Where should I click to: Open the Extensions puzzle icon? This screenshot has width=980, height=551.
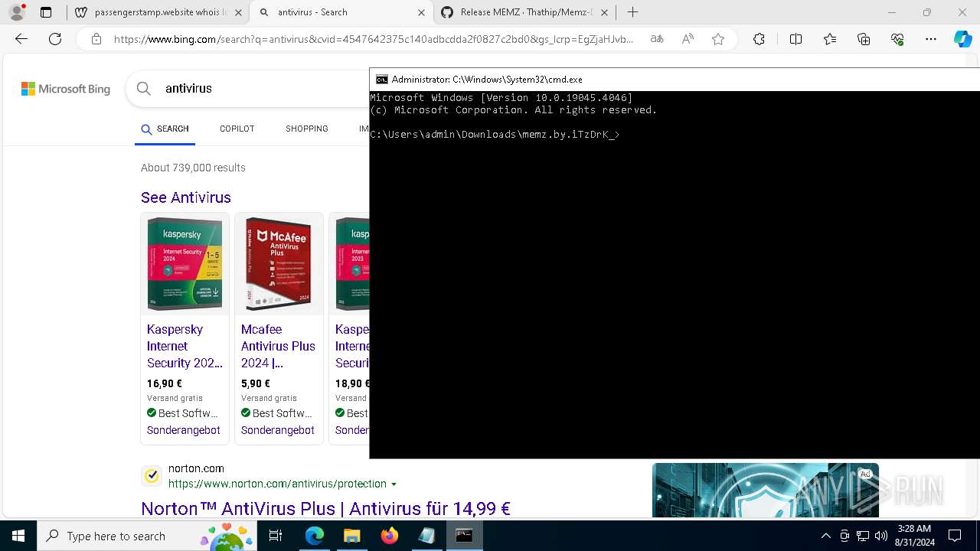[x=759, y=40]
